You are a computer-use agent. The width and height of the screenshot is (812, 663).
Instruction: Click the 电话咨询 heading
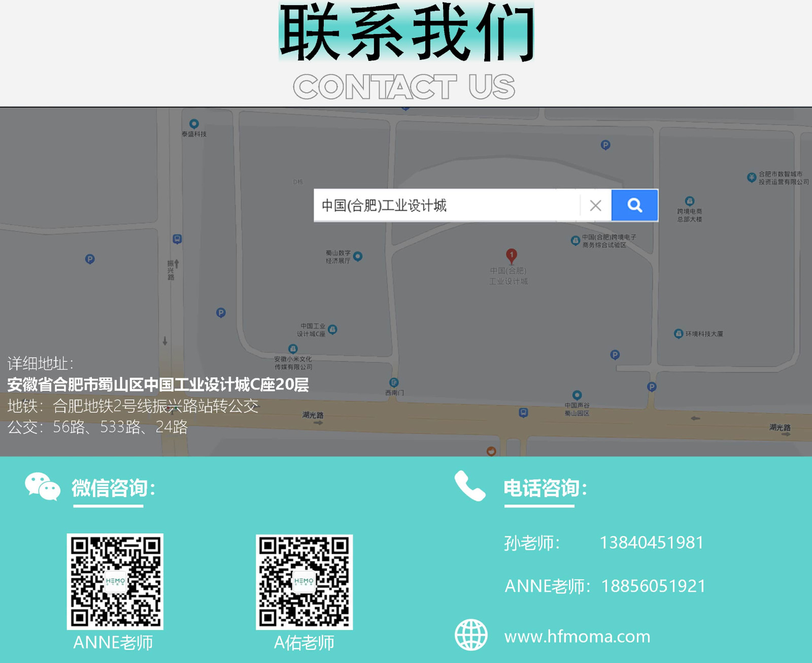(546, 488)
